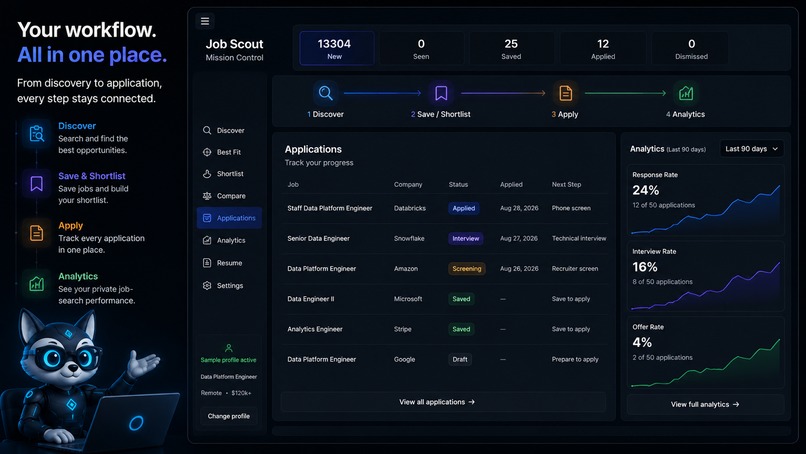
Task: Click the Screening status badge for Amazon
Action: [467, 268]
